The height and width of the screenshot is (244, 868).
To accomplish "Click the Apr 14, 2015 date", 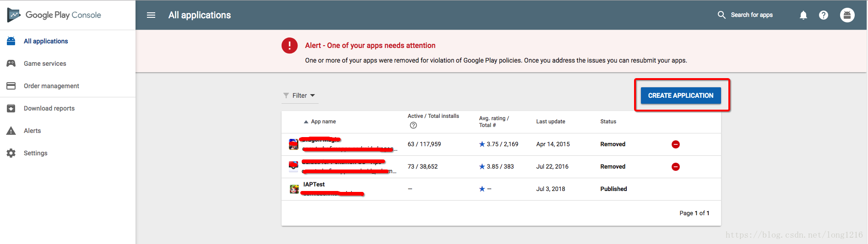I will point(553,144).
